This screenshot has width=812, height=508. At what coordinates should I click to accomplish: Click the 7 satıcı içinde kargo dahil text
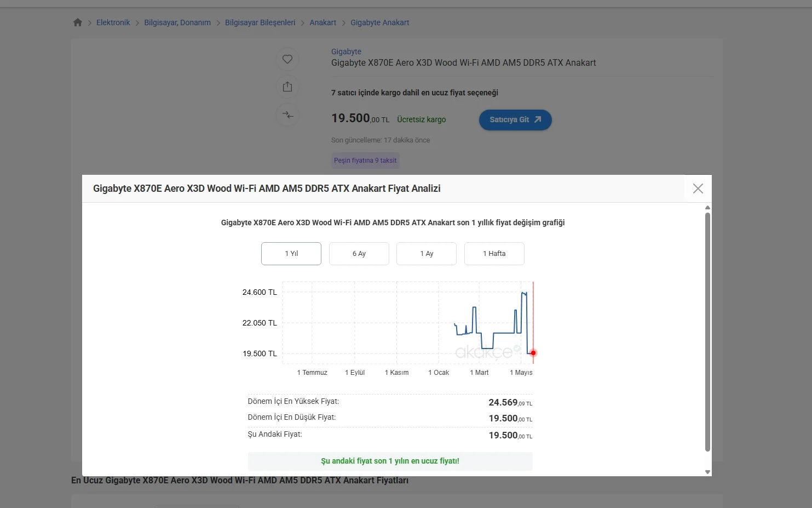pyautogui.click(x=414, y=93)
